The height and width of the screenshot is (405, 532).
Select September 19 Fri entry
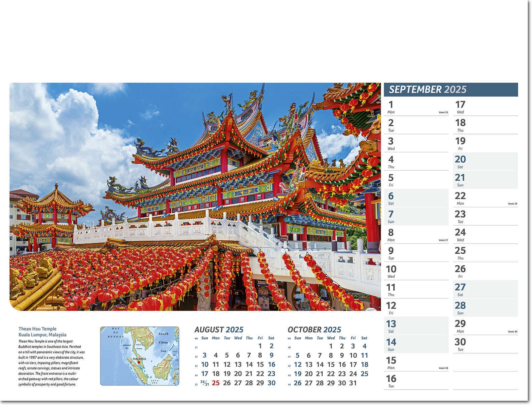(486, 144)
